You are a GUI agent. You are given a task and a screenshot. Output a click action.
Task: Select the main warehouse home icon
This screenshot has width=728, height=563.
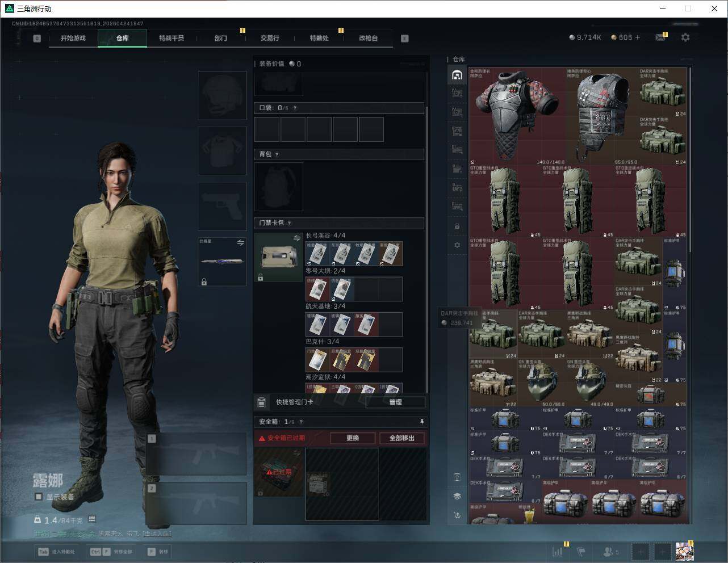pyautogui.click(x=457, y=75)
